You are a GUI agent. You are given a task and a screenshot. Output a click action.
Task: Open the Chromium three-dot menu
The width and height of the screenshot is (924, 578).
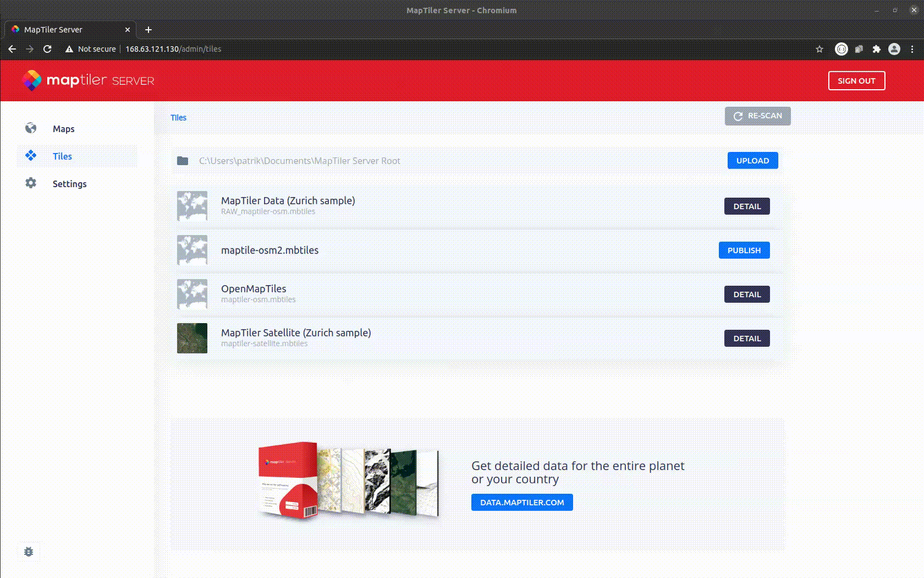[912, 49]
